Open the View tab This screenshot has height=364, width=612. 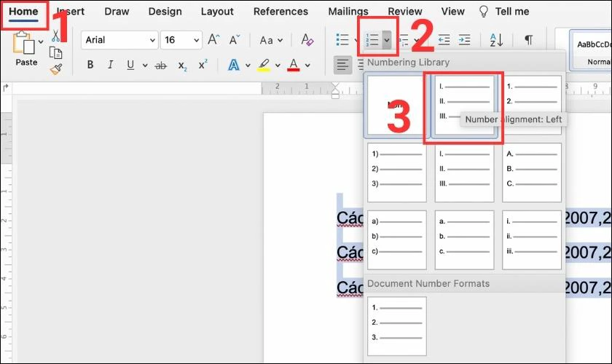452,12
